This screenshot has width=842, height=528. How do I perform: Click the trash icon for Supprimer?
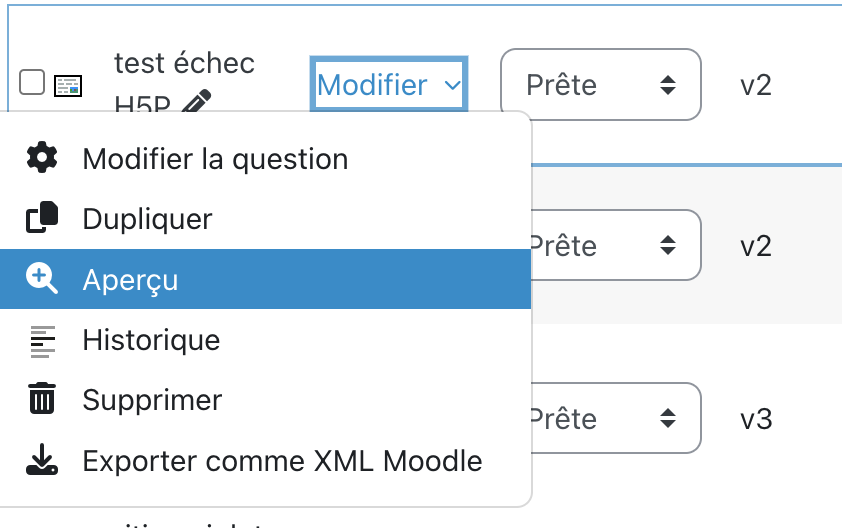point(42,400)
